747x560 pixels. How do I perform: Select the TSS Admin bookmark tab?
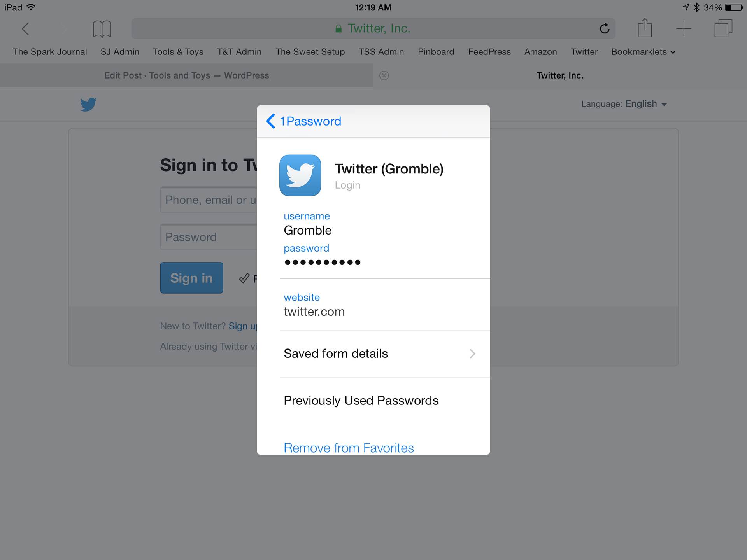tap(381, 51)
